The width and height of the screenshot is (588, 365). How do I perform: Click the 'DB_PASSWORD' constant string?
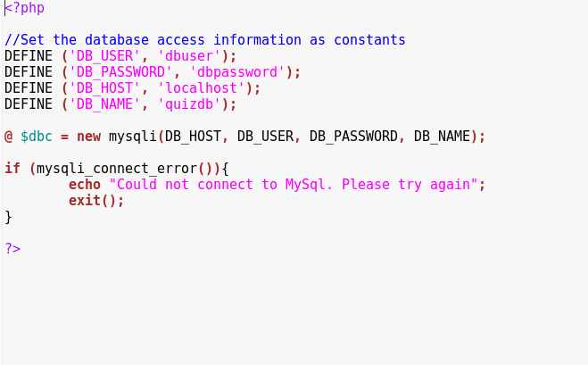pos(120,72)
